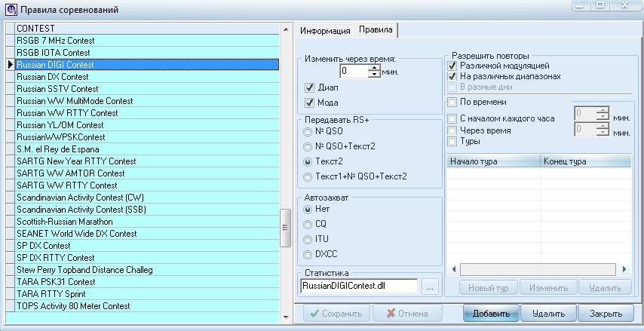Choose DXCC under Автозахват

[308, 253]
